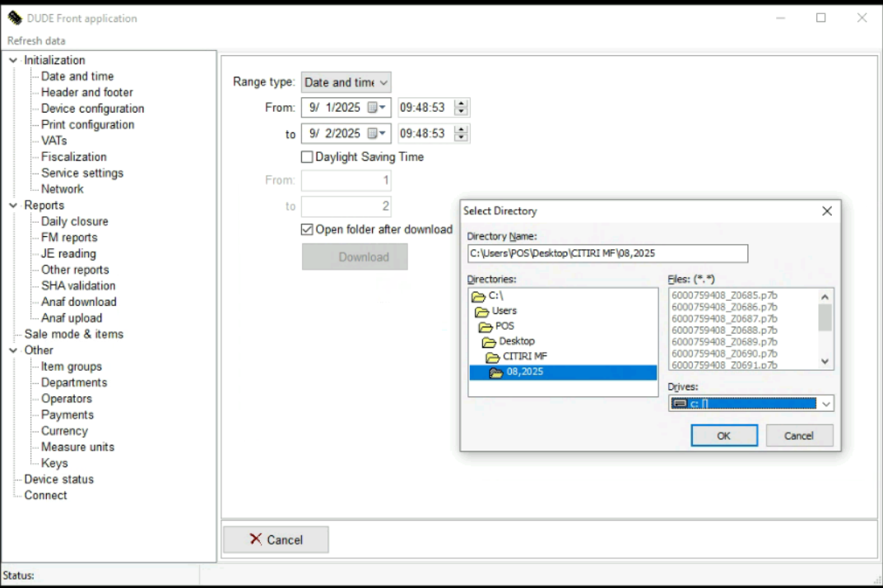Viewport: 883px width, 588px height.
Task: Enable the Daylight Saving Time checkbox
Action: click(x=307, y=156)
